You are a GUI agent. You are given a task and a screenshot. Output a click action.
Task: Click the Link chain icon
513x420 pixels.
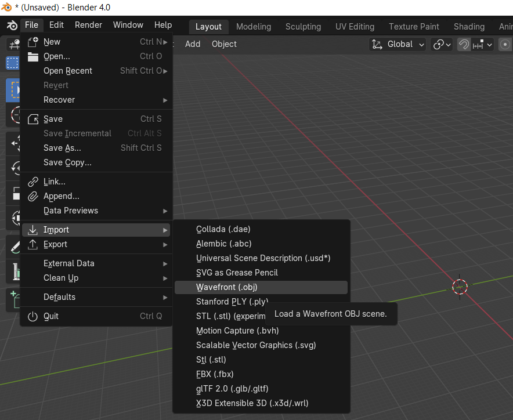[x=32, y=182]
